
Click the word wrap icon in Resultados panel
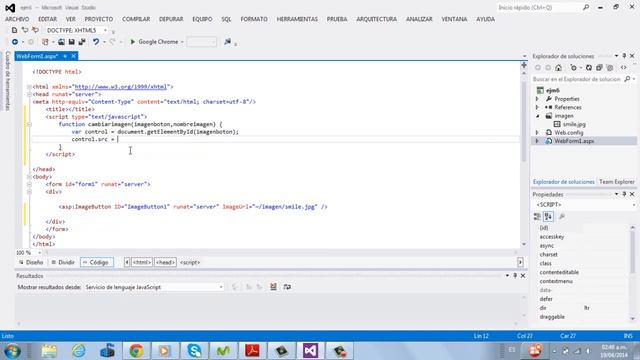click(x=287, y=287)
